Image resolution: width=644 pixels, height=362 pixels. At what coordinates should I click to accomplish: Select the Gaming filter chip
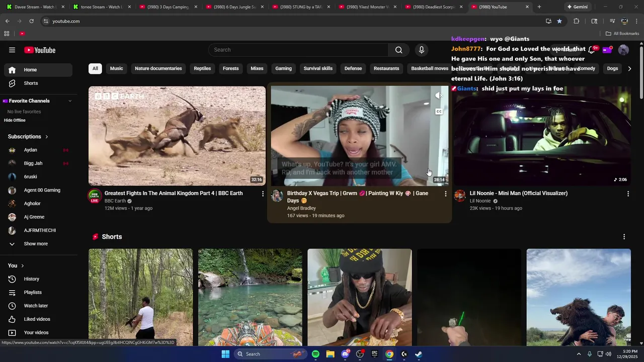pos(283,68)
